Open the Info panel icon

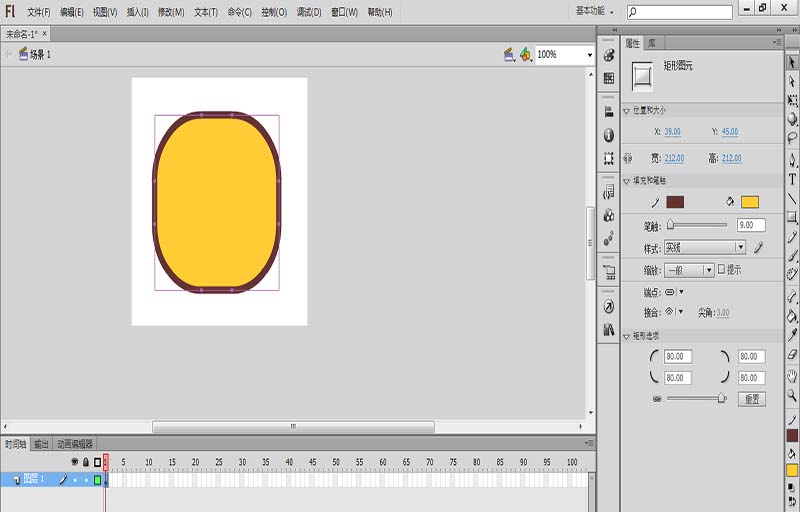click(609, 135)
